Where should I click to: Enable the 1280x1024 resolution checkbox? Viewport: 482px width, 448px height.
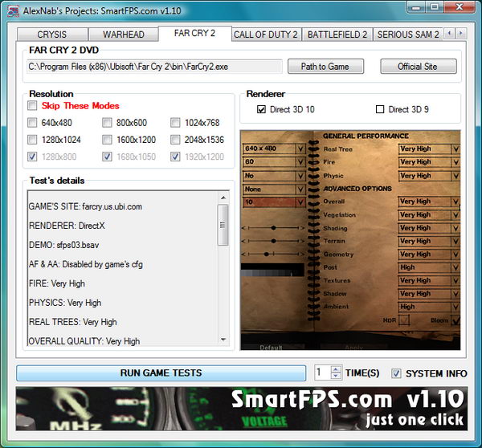pyautogui.click(x=32, y=140)
